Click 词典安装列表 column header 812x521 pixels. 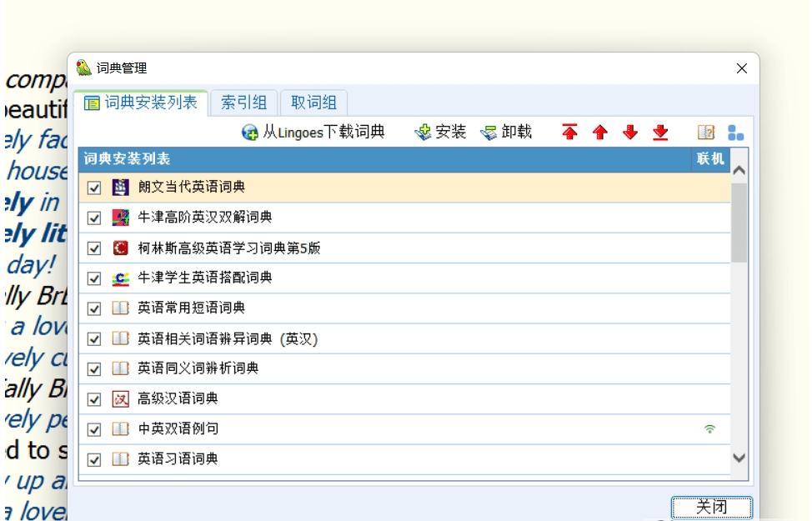coord(385,159)
